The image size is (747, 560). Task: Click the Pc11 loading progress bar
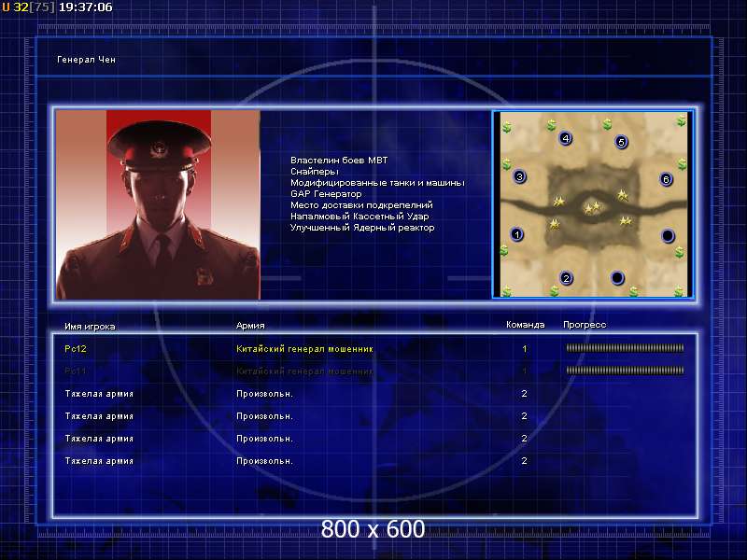pos(625,370)
